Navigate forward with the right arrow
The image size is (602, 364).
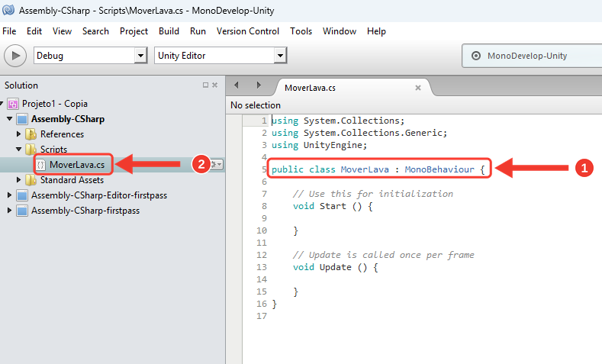(x=259, y=85)
